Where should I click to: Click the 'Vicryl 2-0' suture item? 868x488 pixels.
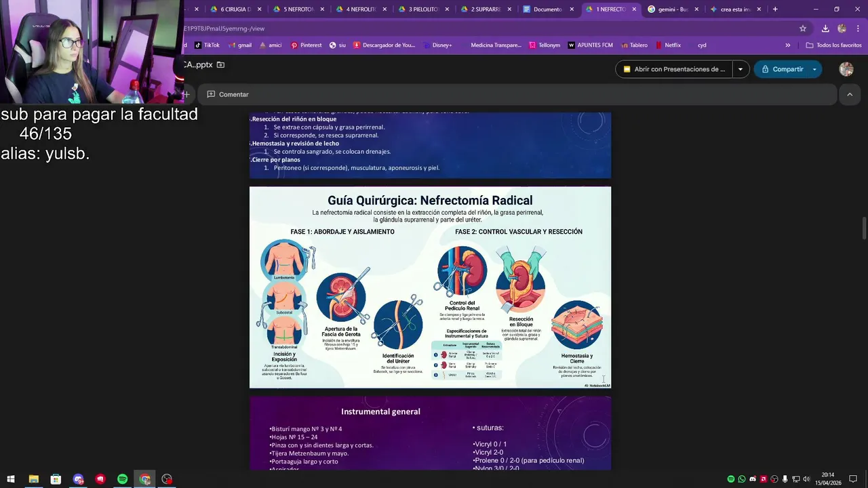coord(488,453)
